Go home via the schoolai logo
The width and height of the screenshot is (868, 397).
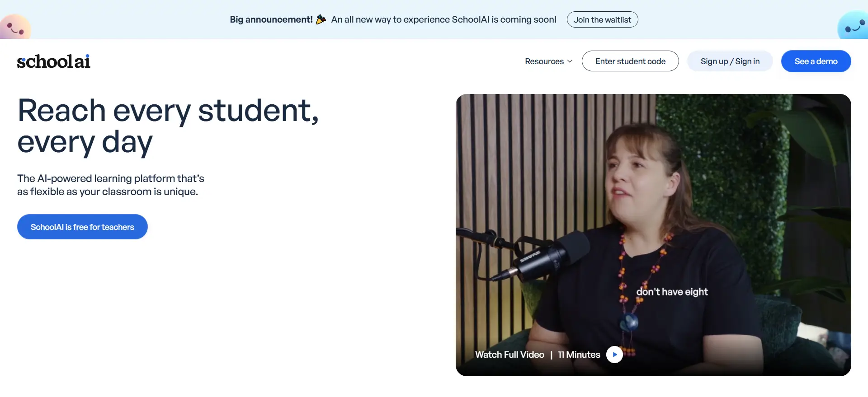click(54, 61)
